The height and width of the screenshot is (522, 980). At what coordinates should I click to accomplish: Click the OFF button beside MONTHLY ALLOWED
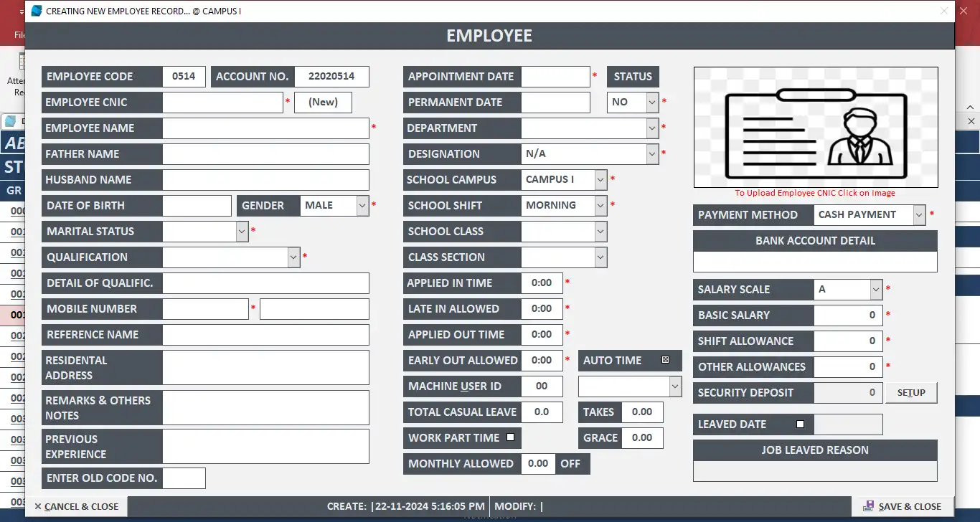[572, 463]
